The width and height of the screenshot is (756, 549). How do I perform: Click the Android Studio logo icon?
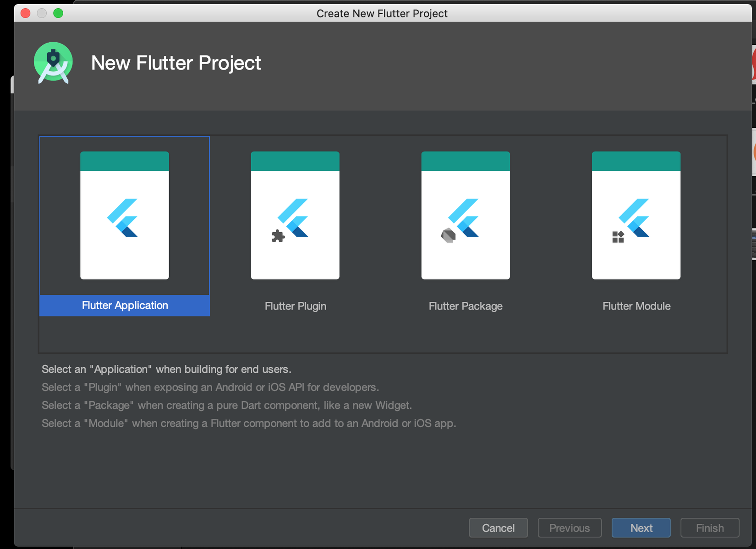click(x=53, y=63)
